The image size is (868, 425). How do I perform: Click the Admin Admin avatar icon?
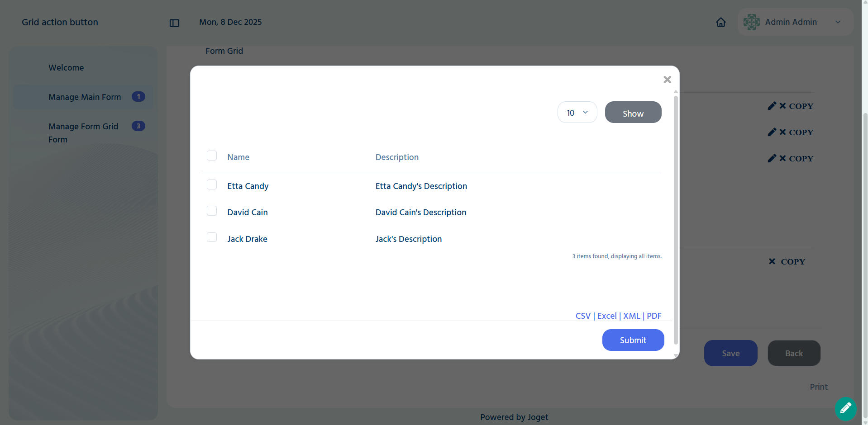point(751,22)
